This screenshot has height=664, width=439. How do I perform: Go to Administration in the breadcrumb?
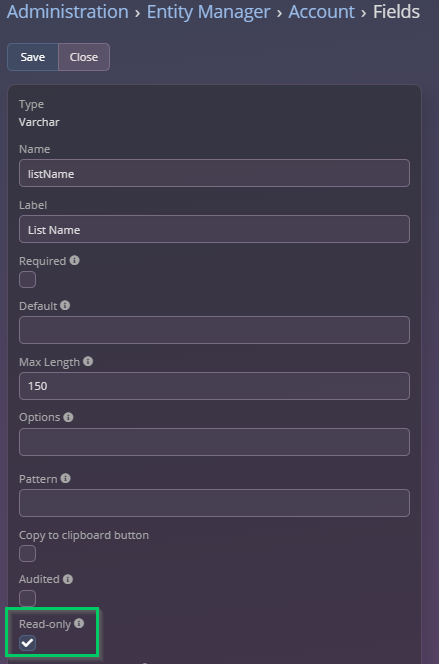(68, 12)
